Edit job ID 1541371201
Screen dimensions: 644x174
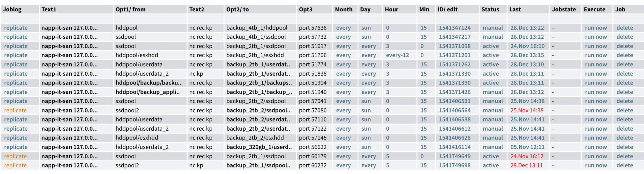click(454, 55)
